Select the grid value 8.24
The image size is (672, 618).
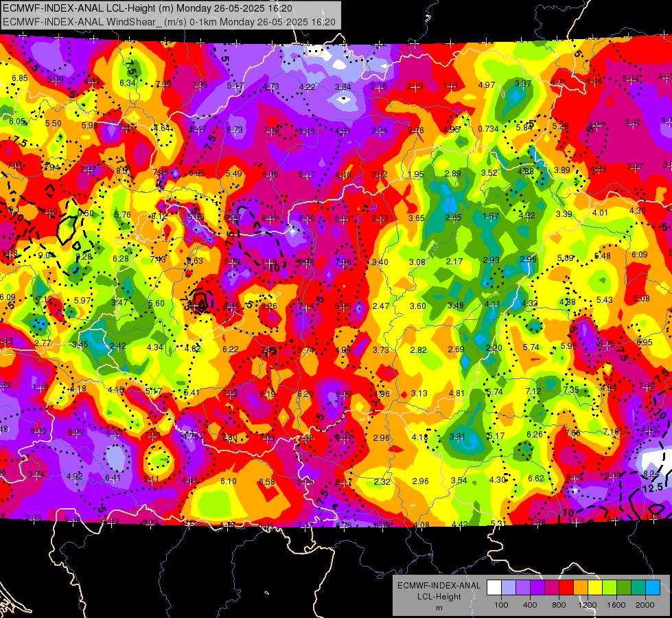[x=651, y=474]
